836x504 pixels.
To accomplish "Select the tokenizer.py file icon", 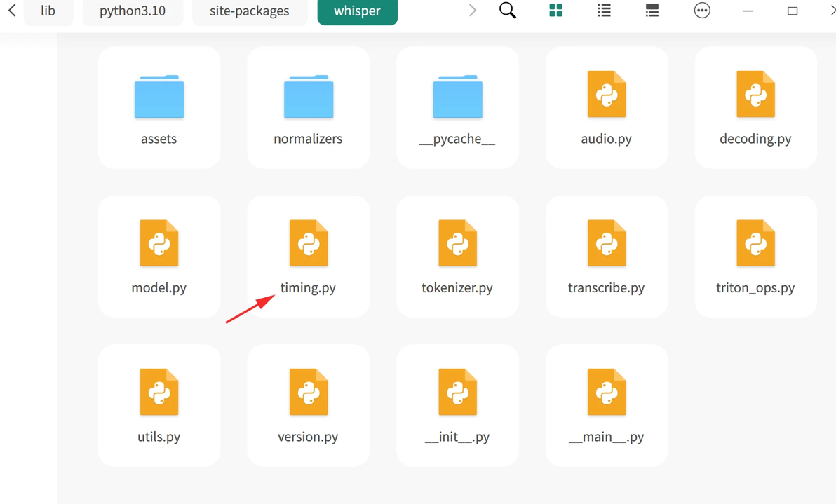I will point(457,243).
